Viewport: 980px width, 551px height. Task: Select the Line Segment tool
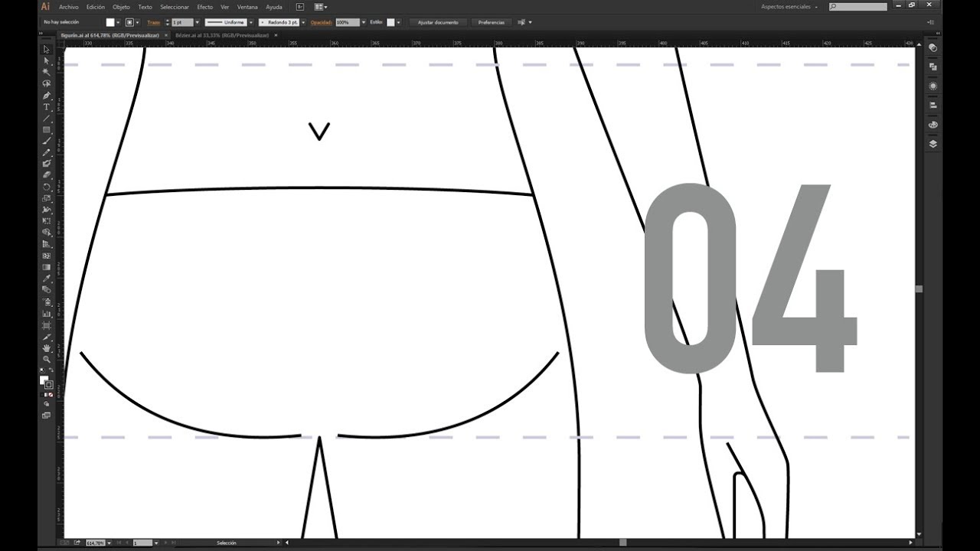click(47, 119)
